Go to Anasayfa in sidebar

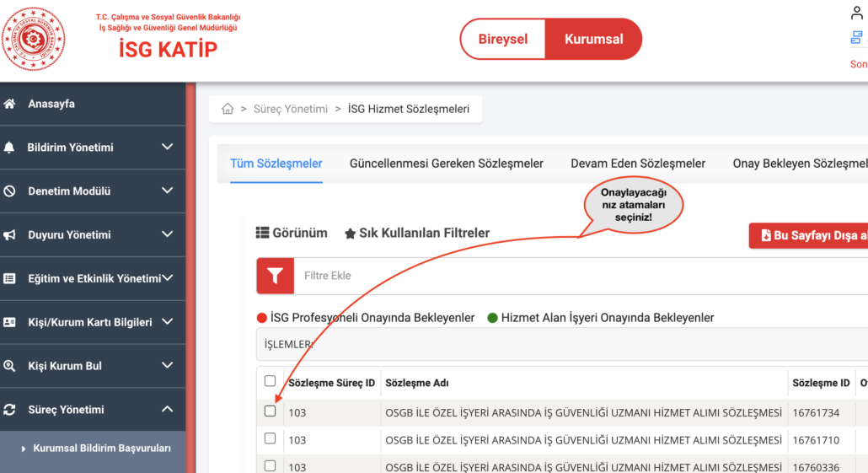(51, 104)
